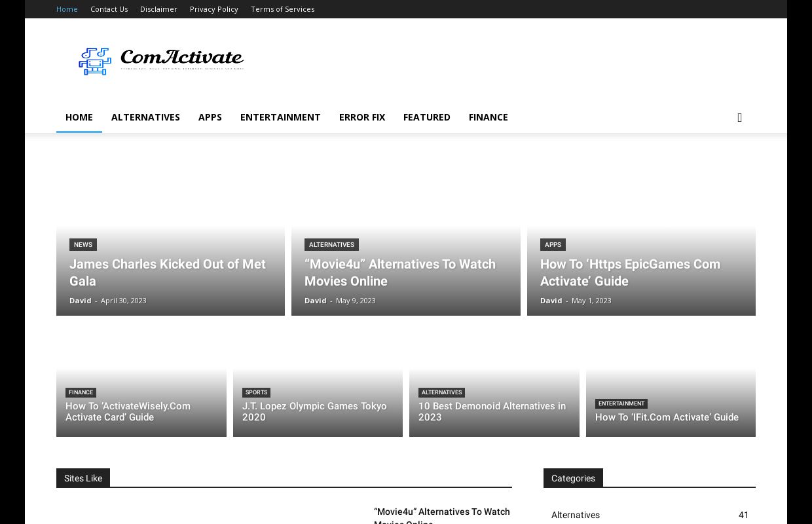Open Disclaimer page
The width and height of the screenshot is (812, 524).
tap(158, 9)
